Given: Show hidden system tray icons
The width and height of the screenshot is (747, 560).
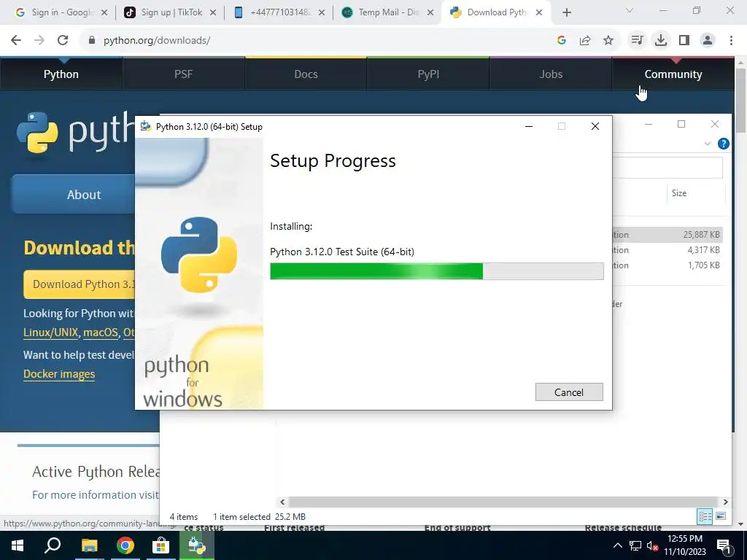Looking at the screenshot, I should point(617,545).
